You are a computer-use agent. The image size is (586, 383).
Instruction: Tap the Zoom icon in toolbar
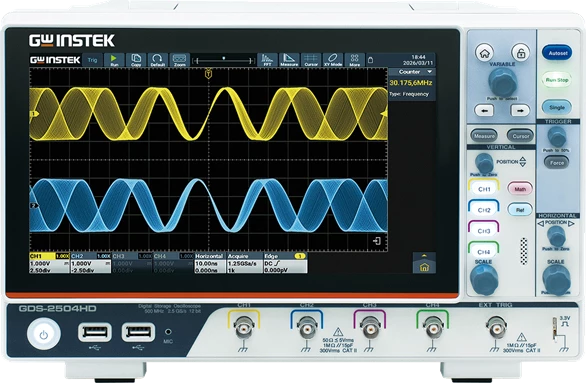coord(180,60)
